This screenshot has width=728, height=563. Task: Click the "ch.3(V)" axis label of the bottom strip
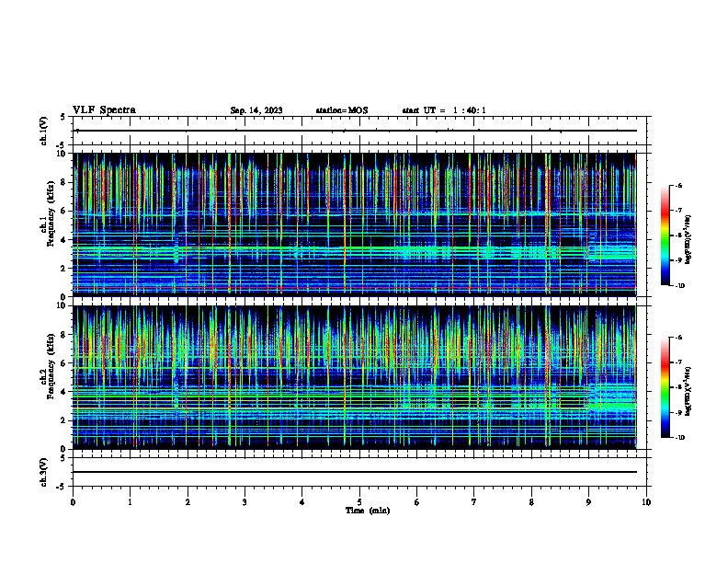tap(44, 472)
